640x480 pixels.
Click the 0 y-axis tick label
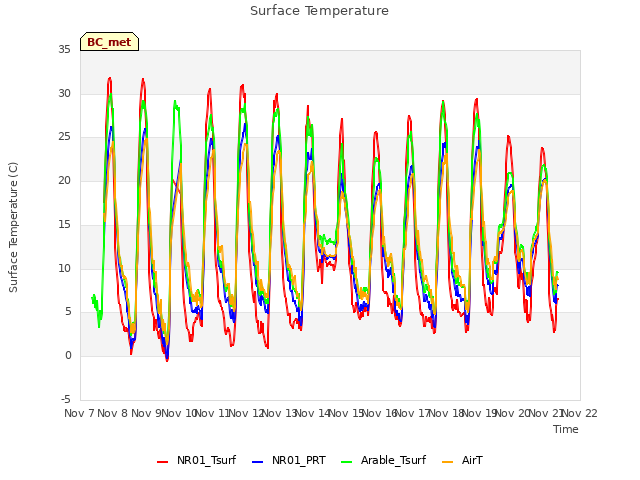[x=68, y=356]
